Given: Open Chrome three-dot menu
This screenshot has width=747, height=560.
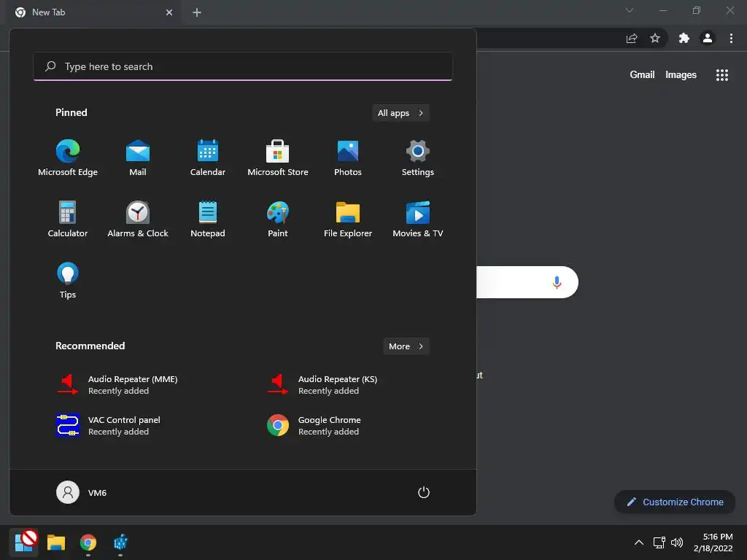Looking at the screenshot, I should [731, 39].
